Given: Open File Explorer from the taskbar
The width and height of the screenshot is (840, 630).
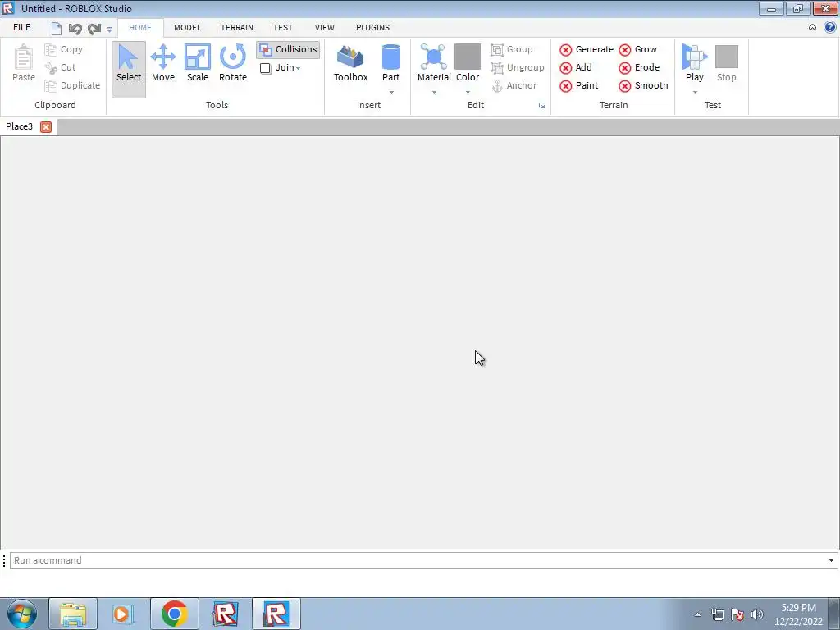Looking at the screenshot, I should [x=73, y=614].
